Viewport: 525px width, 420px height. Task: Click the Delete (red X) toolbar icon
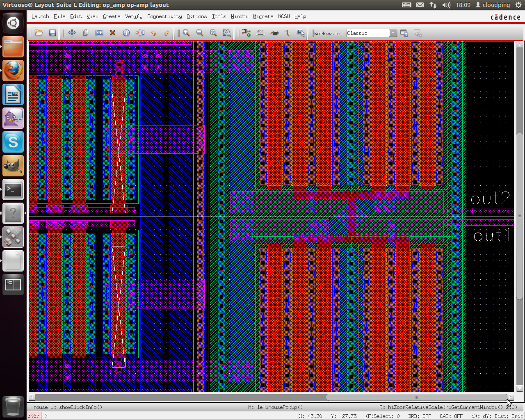click(x=112, y=33)
